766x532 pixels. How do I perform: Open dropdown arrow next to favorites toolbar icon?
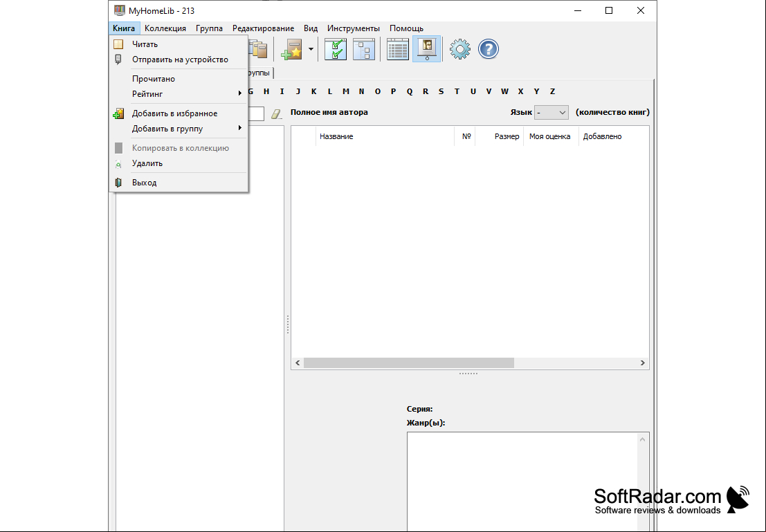[x=311, y=49]
